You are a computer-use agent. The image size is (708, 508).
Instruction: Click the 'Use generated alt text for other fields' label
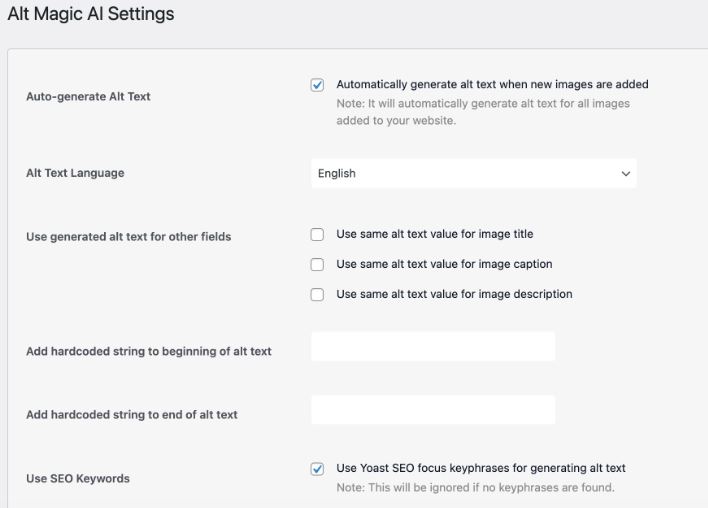tap(129, 237)
